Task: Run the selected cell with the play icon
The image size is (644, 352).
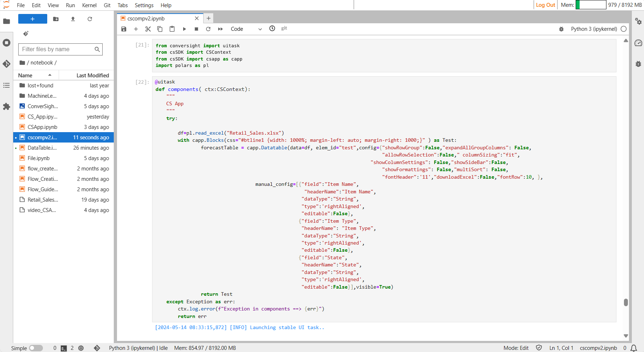Action: 184,29
